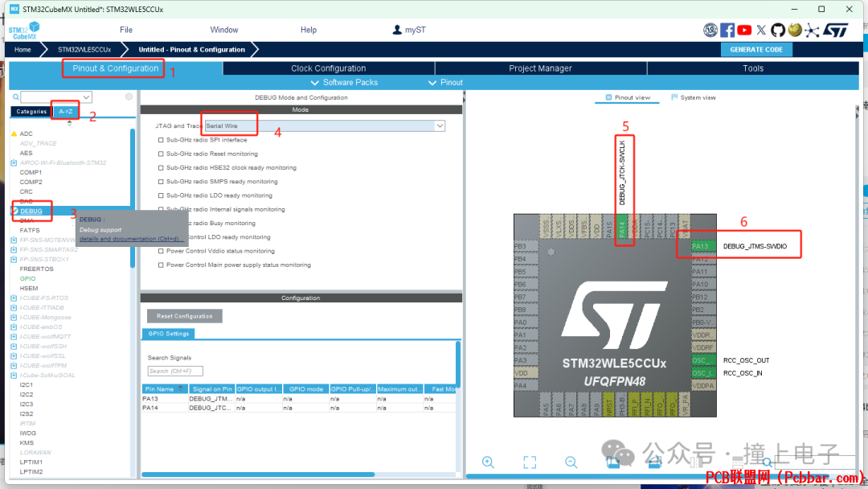This screenshot has height=489, width=868.
Task: Click the PA10 pin on chip
Action: [x=703, y=284]
